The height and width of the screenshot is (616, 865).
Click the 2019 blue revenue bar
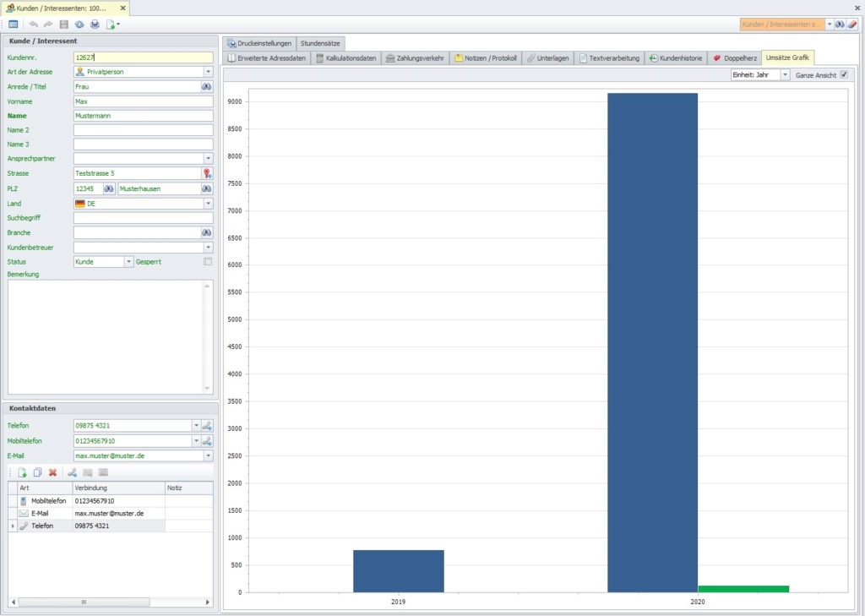pos(399,571)
